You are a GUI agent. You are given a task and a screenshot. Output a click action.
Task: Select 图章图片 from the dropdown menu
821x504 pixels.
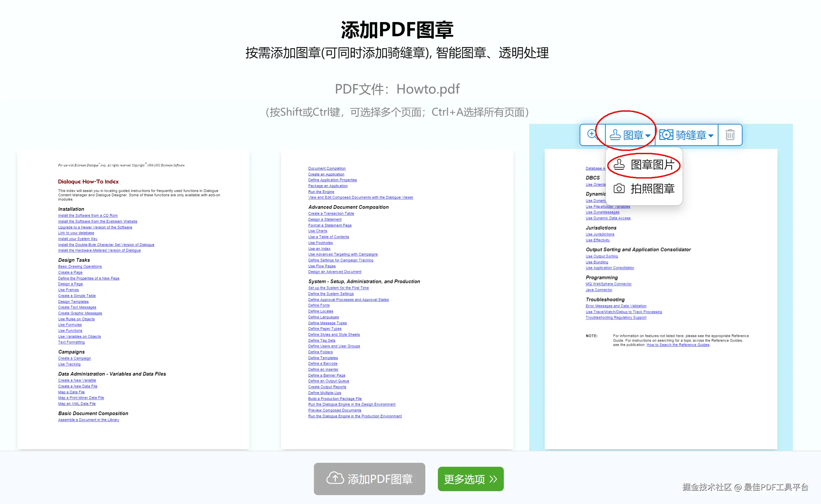(x=652, y=165)
